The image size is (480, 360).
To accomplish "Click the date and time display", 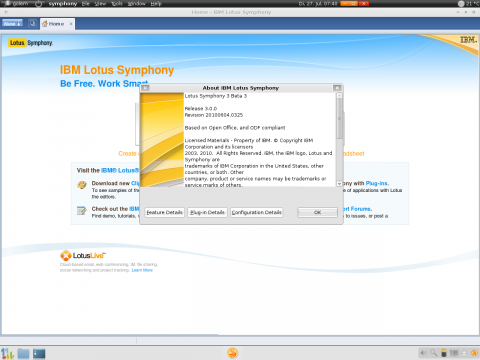I will coord(318,4).
